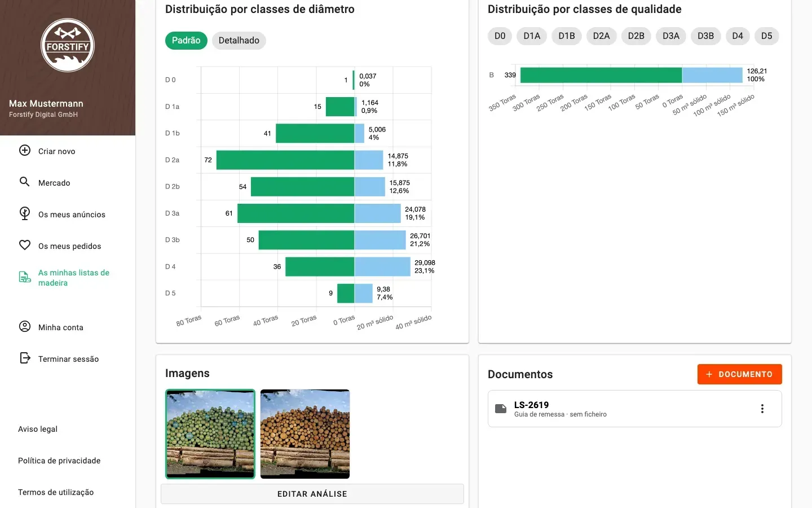The height and width of the screenshot is (508, 812).
Task: Select the unmarked log pile image
Action: pyautogui.click(x=305, y=434)
